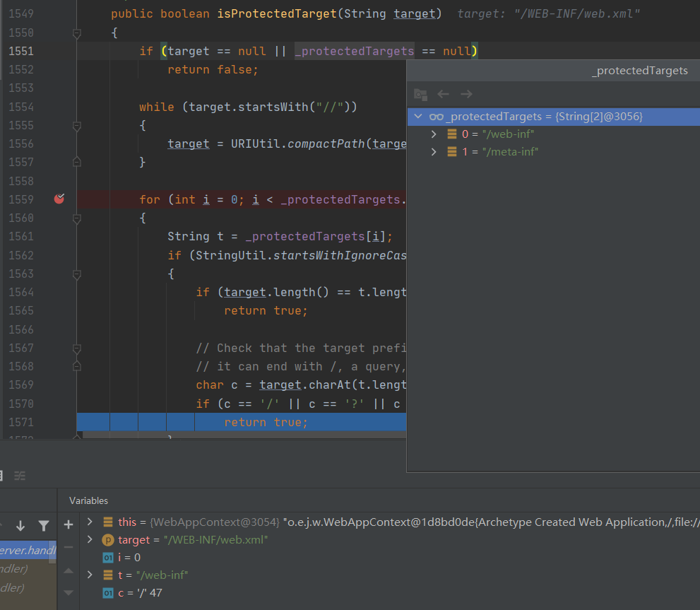Expand array element 0 "/web-inf"

[x=434, y=134]
